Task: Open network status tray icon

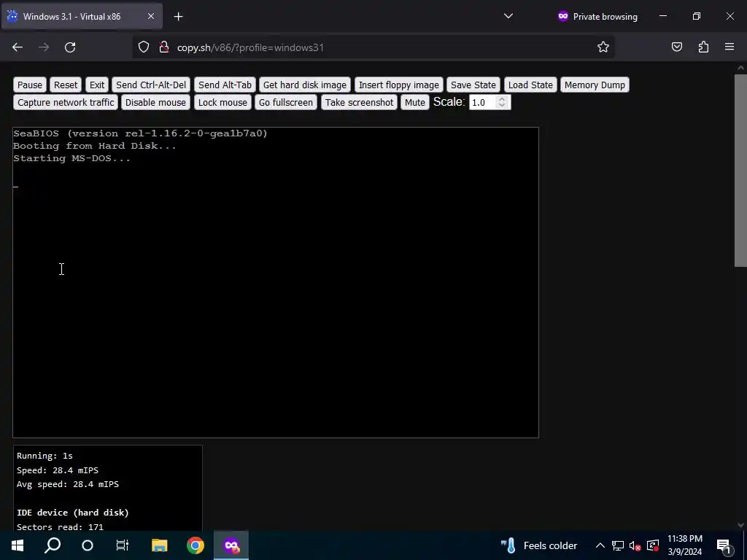Action: [618, 545]
